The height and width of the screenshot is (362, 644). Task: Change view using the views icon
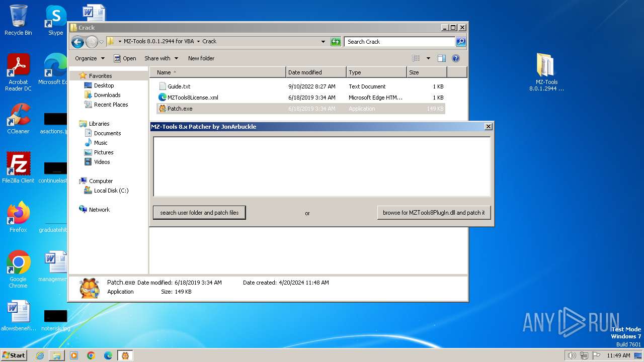click(416, 58)
